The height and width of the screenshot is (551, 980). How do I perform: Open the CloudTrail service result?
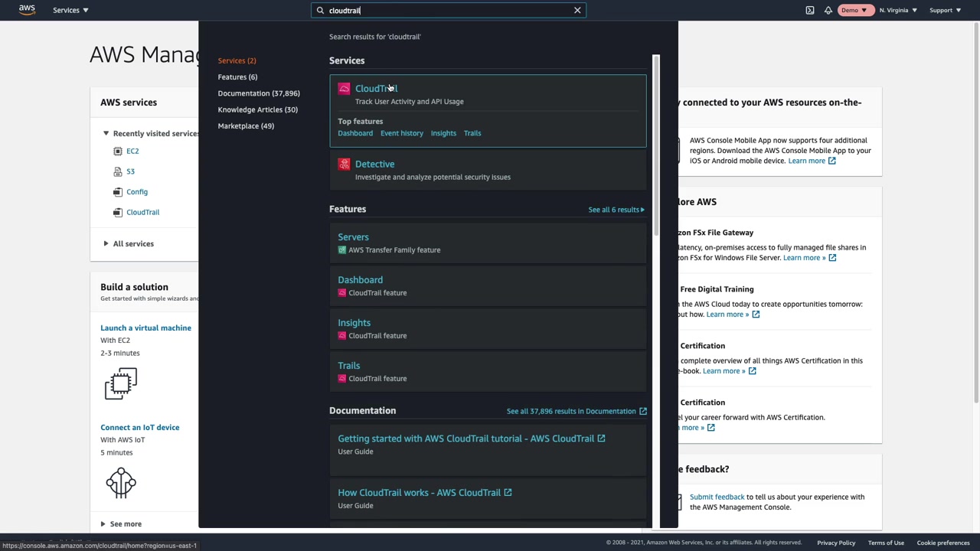[x=376, y=89]
